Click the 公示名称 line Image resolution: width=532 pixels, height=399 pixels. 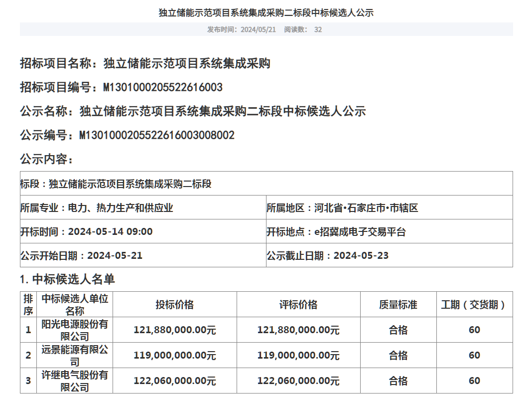point(193,111)
